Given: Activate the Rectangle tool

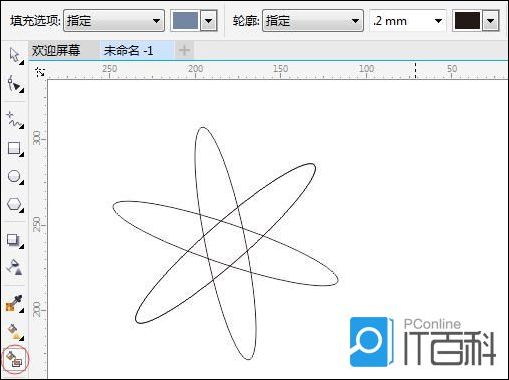Looking at the screenshot, I should point(14,149).
